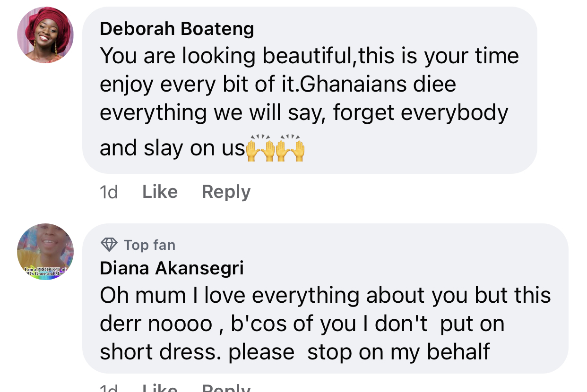The height and width of the screenshot is (392, 587).
Task: Click the second raised hands emoji
Action: pos(290,148)
